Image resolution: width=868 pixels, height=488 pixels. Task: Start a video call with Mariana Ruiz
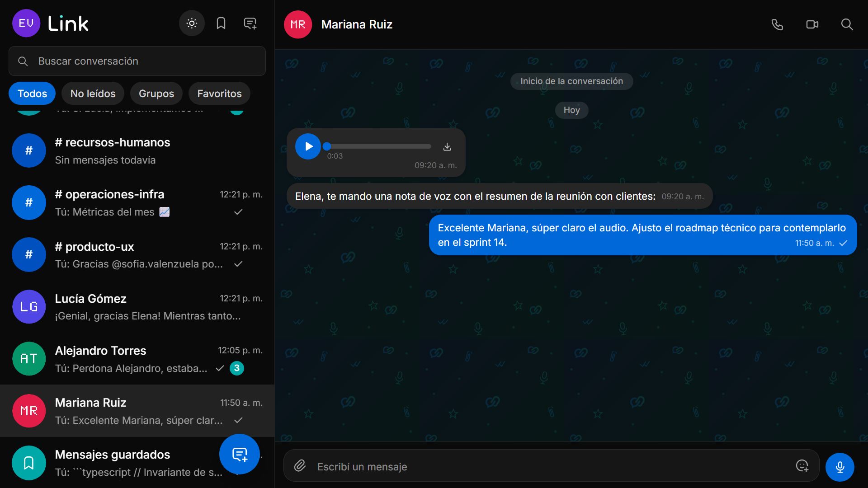812,24
